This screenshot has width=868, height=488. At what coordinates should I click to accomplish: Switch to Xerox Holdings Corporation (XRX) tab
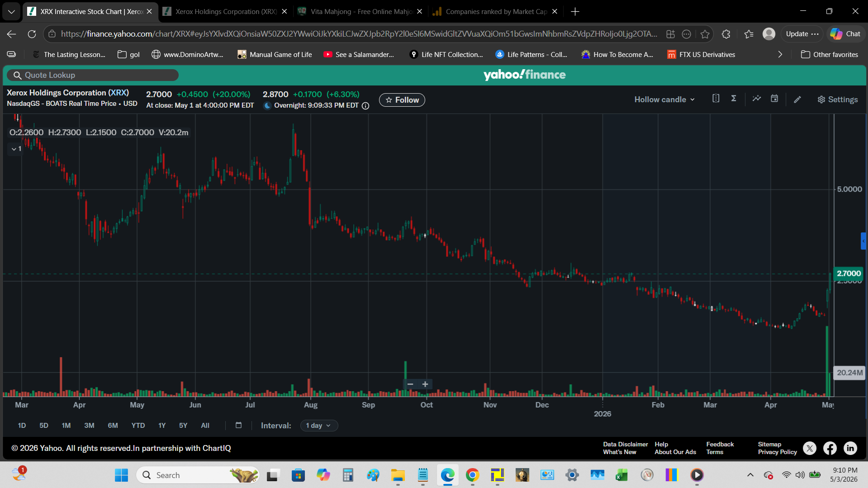(225, 12)
